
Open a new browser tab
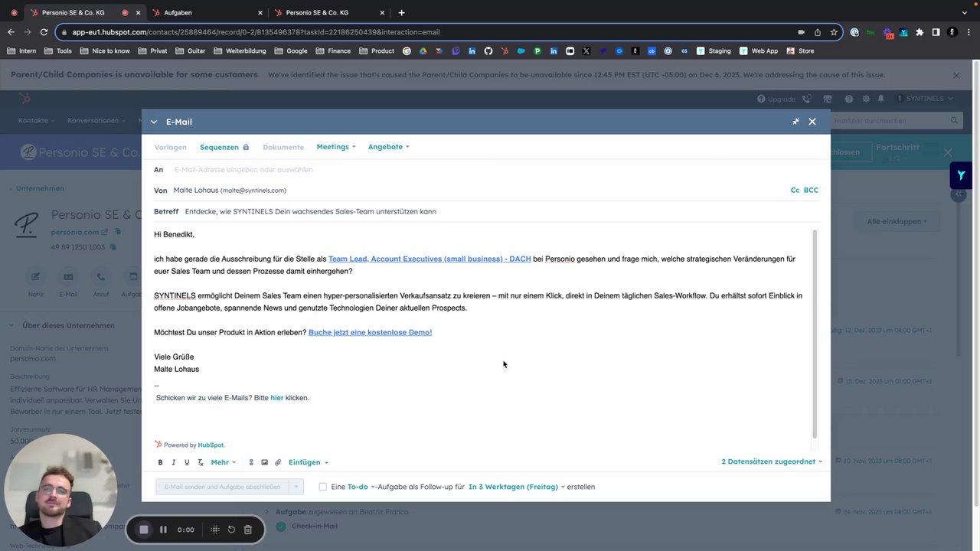click(x=401, y=12)
